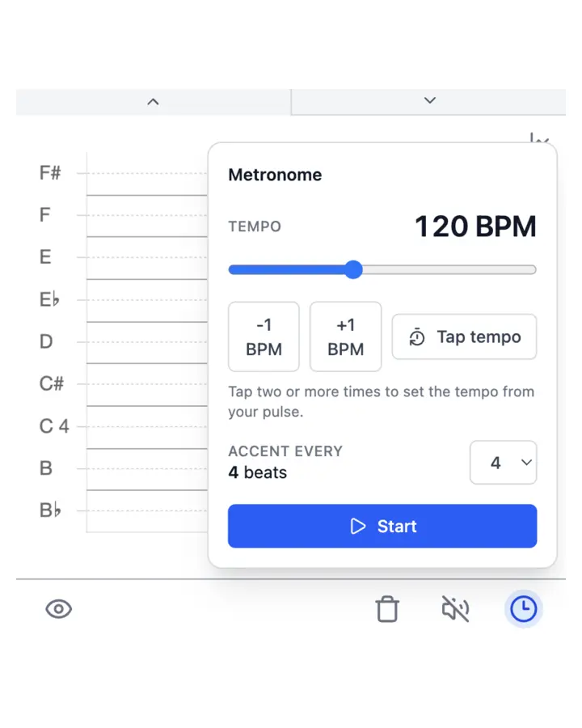Click the D note label
The width and height of the screenshot is (582, 728).
coord(46,341)
